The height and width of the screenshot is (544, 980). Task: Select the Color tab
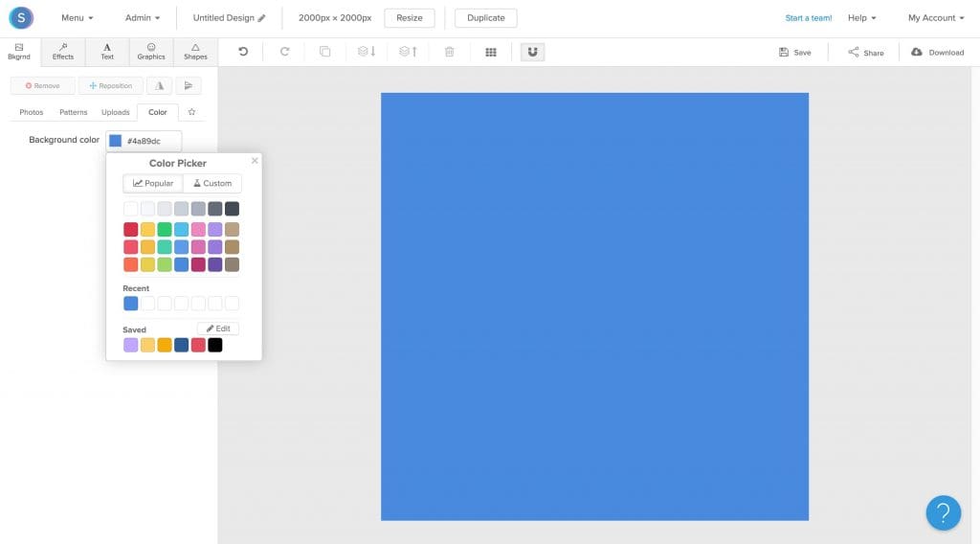[x=158, y=113]
